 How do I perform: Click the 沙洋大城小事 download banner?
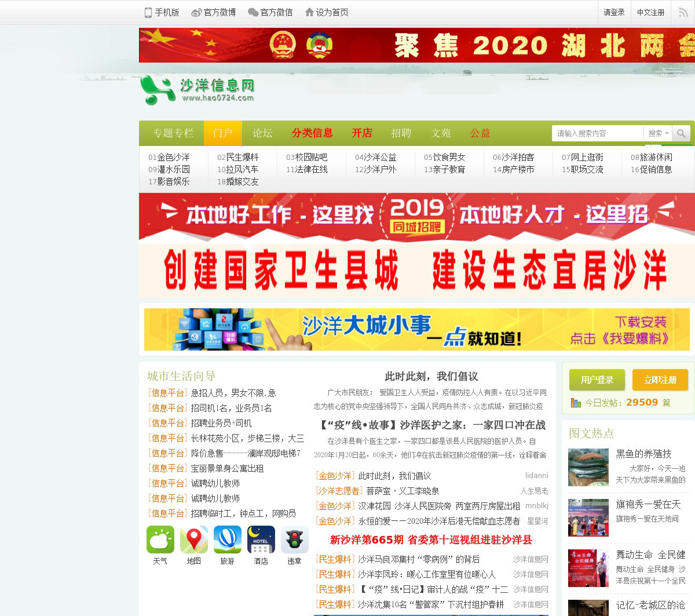pos(417,329)
